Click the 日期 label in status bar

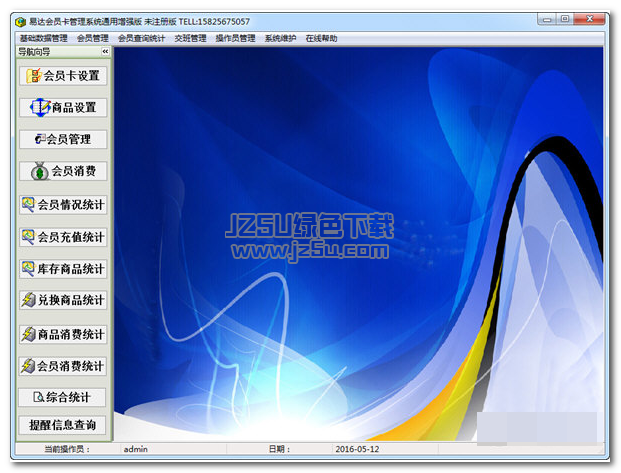(279, 449)
